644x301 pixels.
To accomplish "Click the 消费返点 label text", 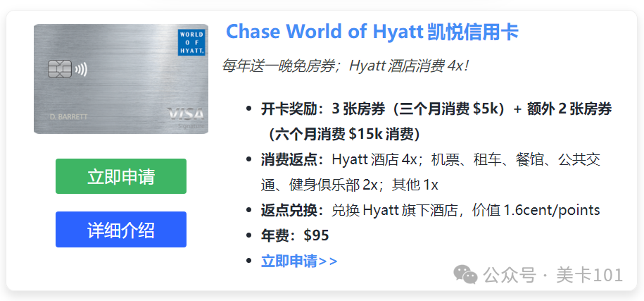I will (x=289, y=159).
